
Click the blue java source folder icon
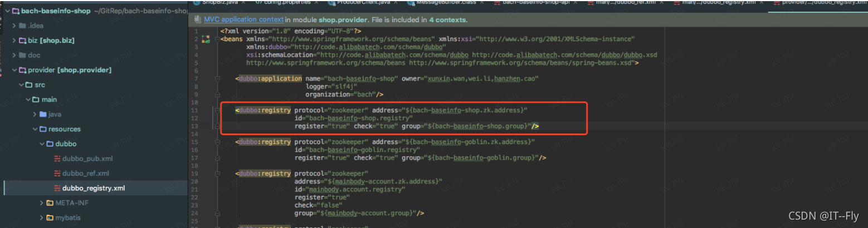(43, 115)
